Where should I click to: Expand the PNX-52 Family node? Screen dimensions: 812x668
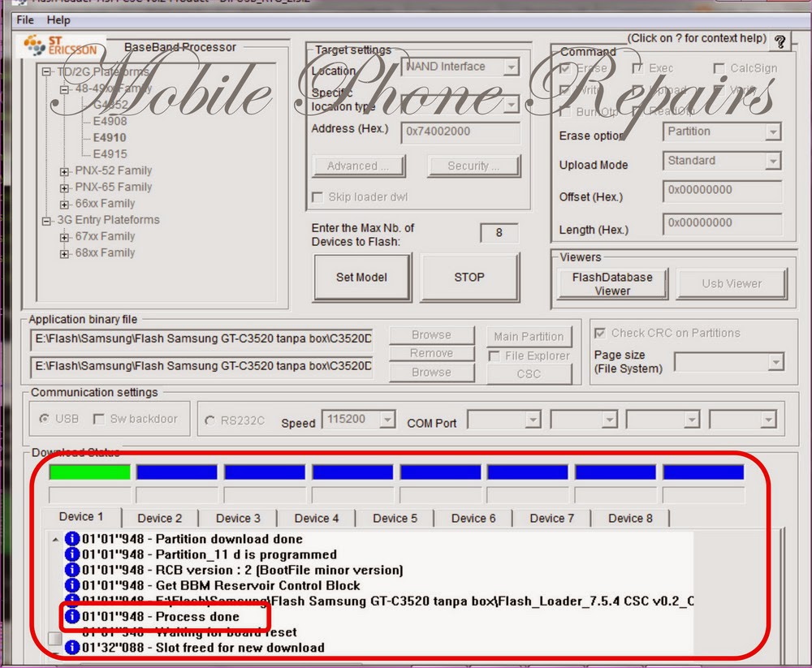(x=64, y=171)
